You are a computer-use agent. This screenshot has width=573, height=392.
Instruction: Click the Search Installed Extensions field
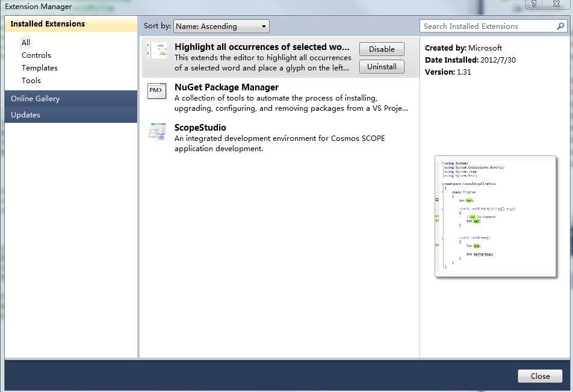click(494, 26)
